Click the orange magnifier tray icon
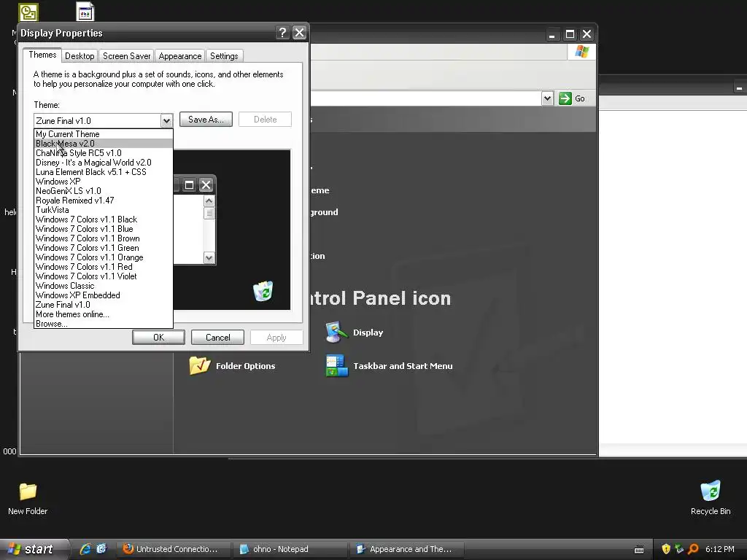 (693, 549)
